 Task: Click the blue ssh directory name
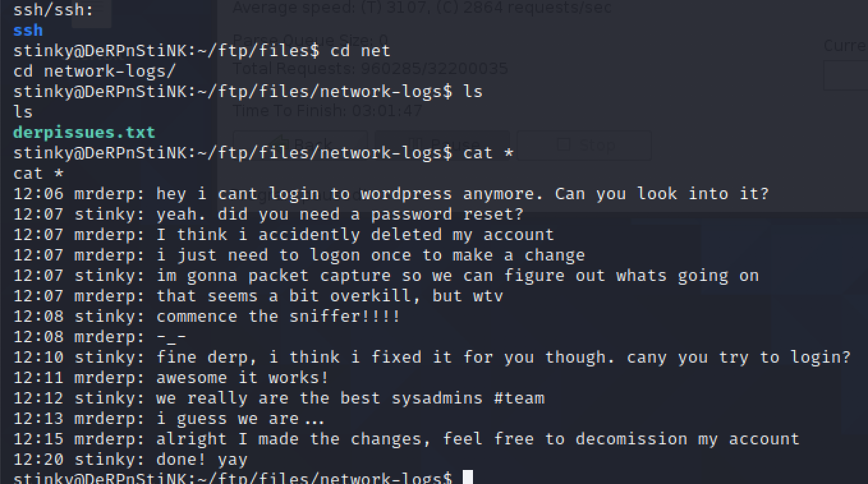click(28, 30)
